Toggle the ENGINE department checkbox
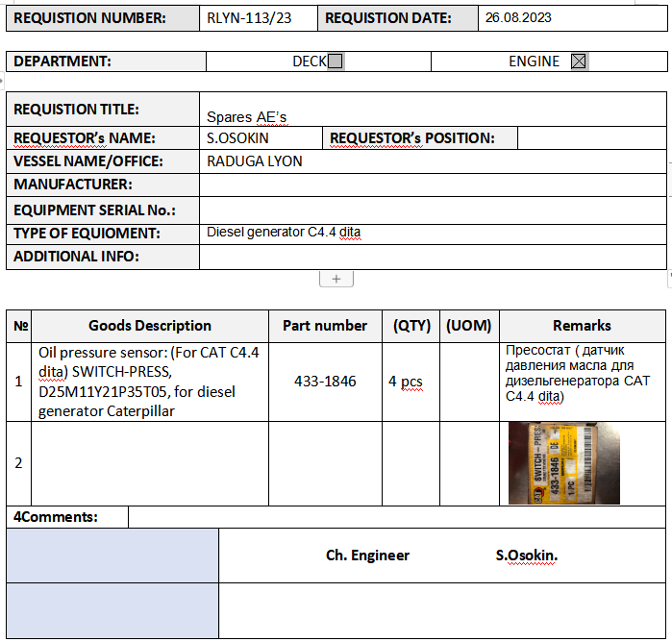The image size is (672, 642). coord(578,62)
